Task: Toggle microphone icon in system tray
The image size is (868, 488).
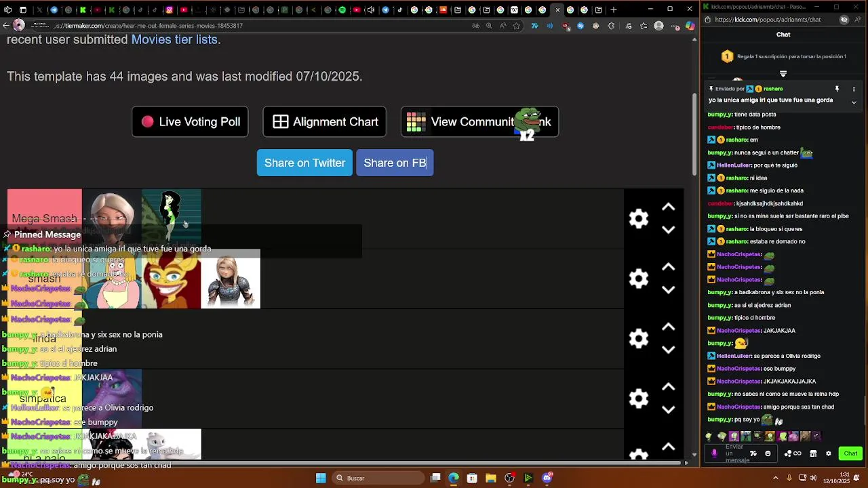Action: [x=789, y=478]
